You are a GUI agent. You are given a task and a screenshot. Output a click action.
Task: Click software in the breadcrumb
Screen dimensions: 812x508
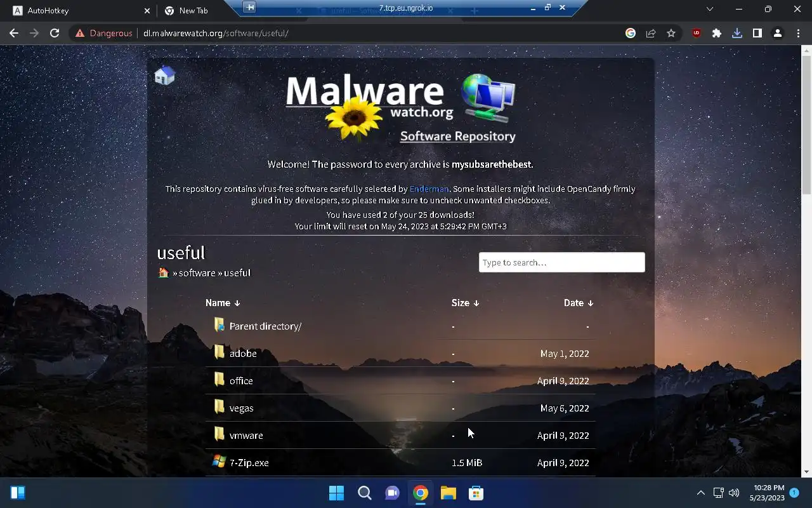point(197,272)
